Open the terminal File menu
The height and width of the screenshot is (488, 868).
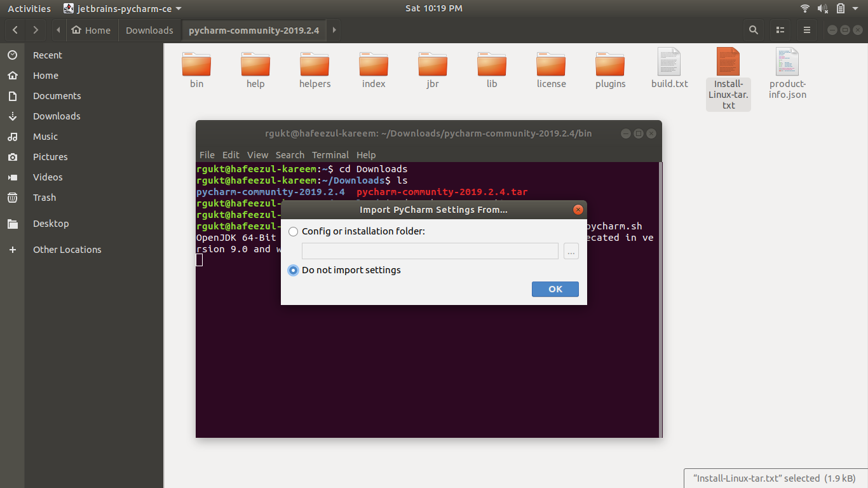tap(207, 155)
